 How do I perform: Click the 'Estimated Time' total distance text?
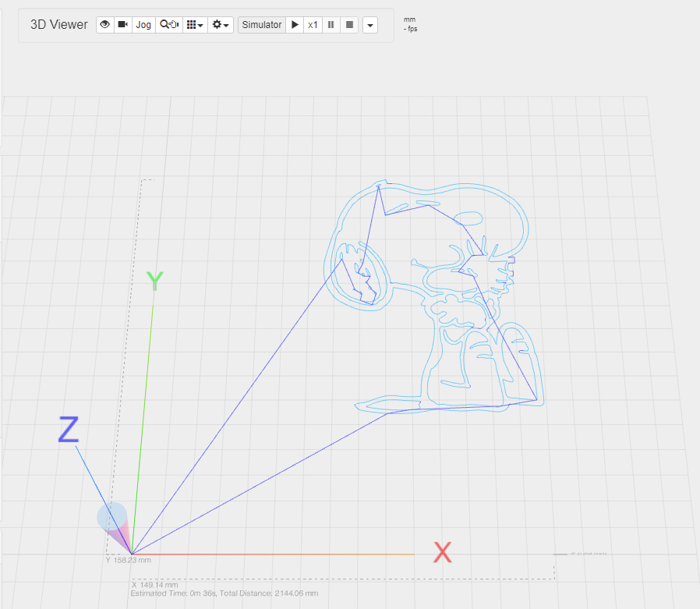click(x=224, y=593)
